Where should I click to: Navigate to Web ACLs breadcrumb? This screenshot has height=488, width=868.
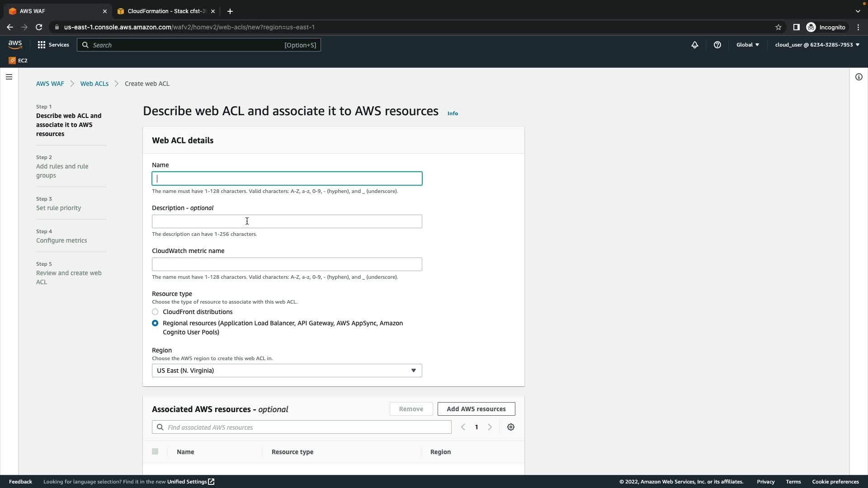[x=94, y=84]
